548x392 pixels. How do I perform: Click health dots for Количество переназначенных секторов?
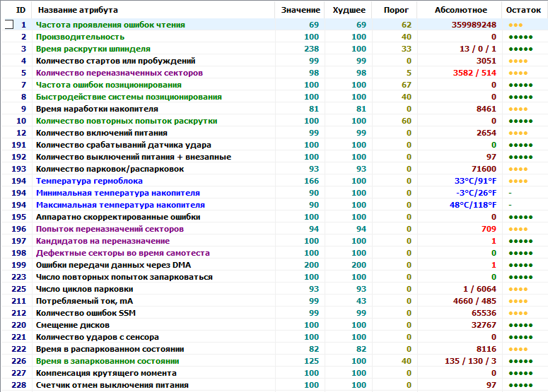tap(518, 73)
